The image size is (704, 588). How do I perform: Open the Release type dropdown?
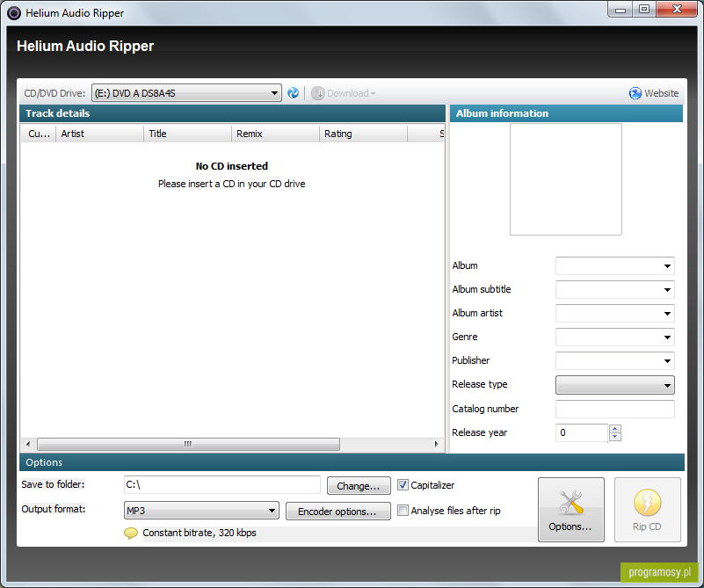click(x=615, y=385)
